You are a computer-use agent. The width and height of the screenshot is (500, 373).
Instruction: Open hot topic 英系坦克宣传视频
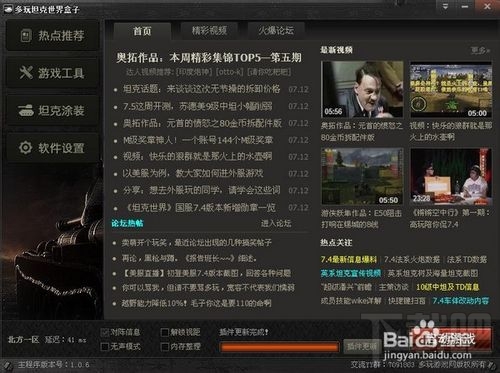click(351, 273)
